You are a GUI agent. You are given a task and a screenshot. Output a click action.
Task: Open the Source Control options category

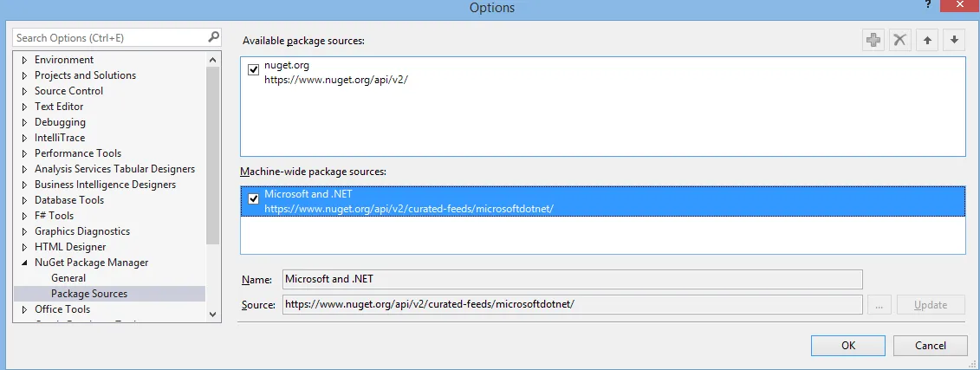pos(68,91)
